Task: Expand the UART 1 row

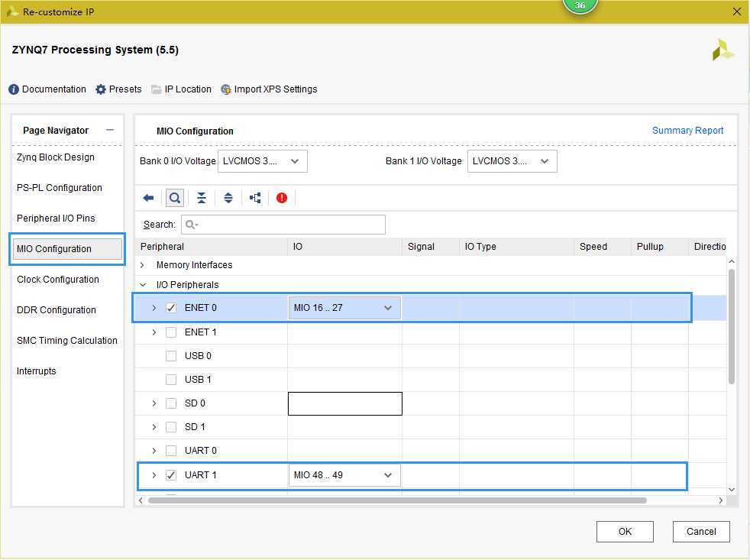Action: point(154,475)
